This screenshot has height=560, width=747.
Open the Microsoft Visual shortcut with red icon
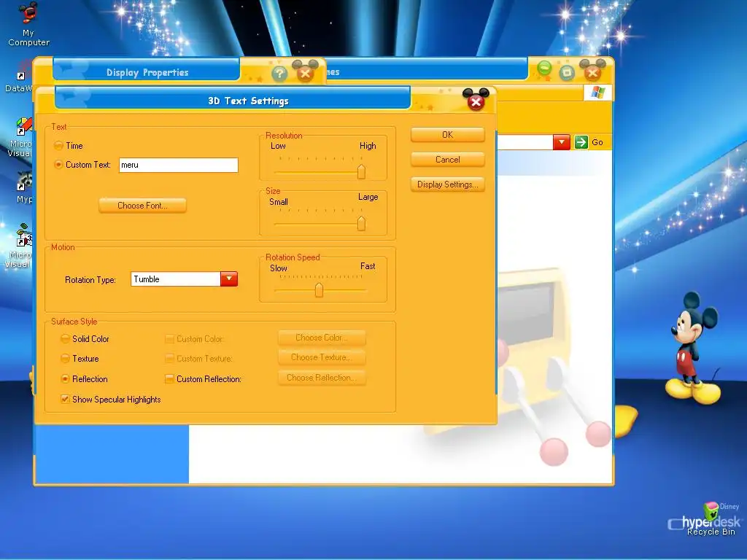coord(21,137)
